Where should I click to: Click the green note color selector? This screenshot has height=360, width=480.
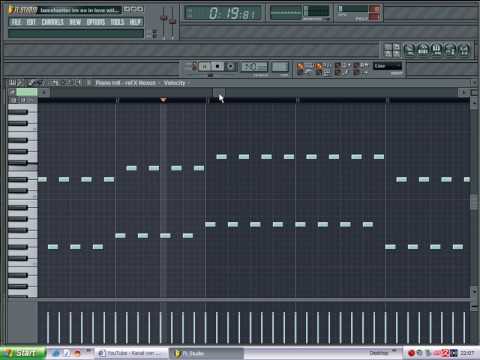click(27, 92)
